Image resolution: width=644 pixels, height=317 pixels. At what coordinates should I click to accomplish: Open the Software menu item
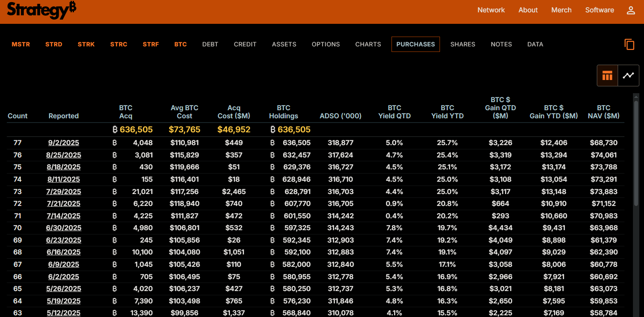[x=599, y=10]
